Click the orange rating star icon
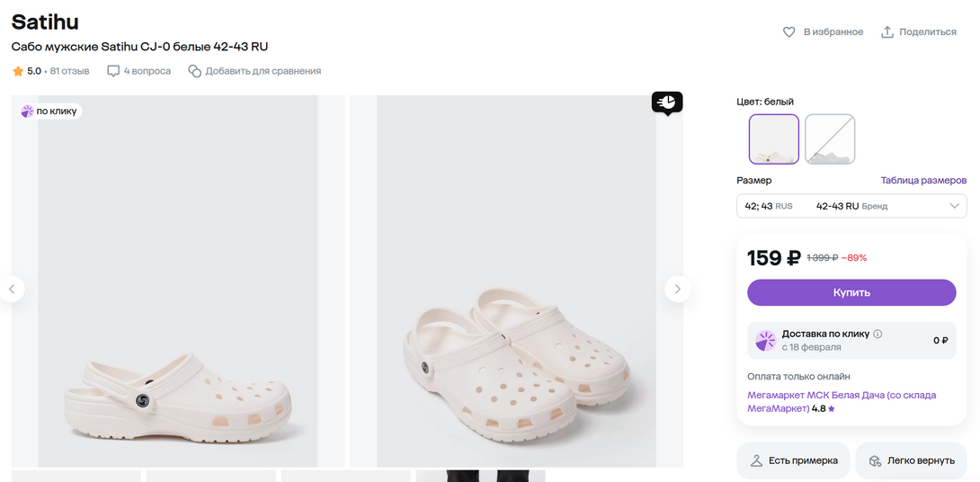Screen dimensions: 980x482 click(x=18, y=71)
